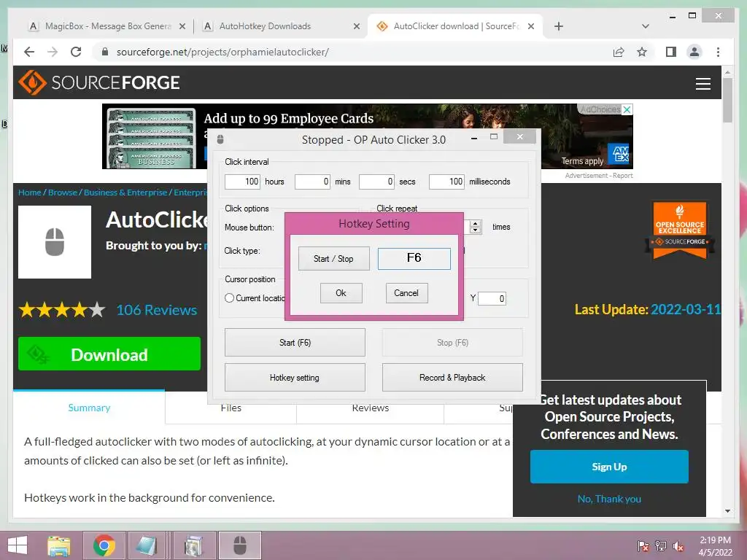Click the page vertical scrollbar
Viewport: 747px width, 560px height.
727,100
